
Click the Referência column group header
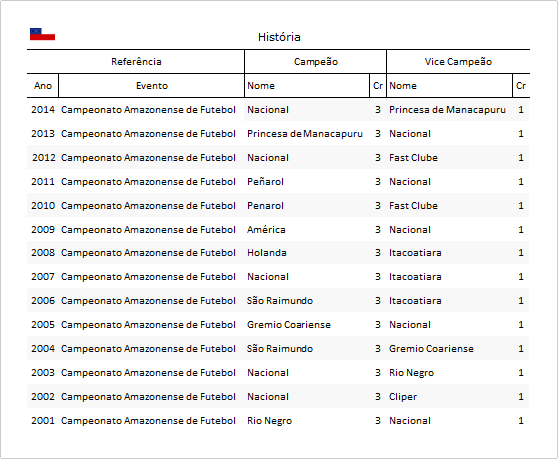136,62
